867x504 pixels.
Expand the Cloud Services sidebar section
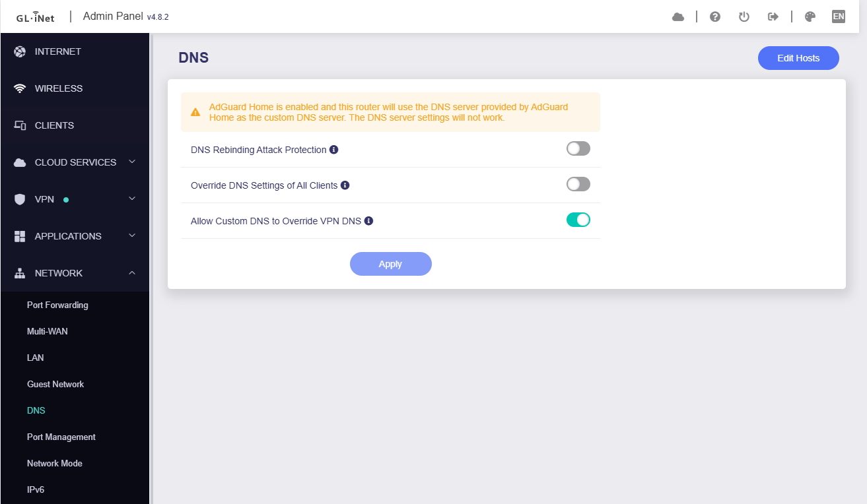pos(75,162)
